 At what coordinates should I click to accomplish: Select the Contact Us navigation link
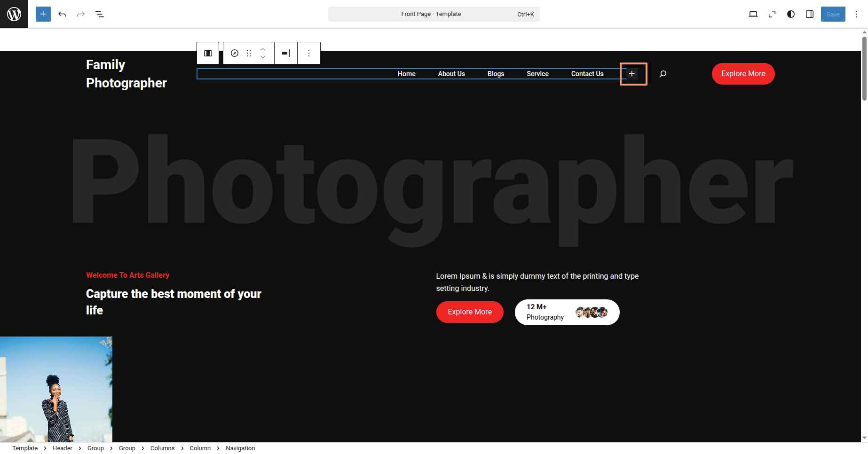[587, 74]
